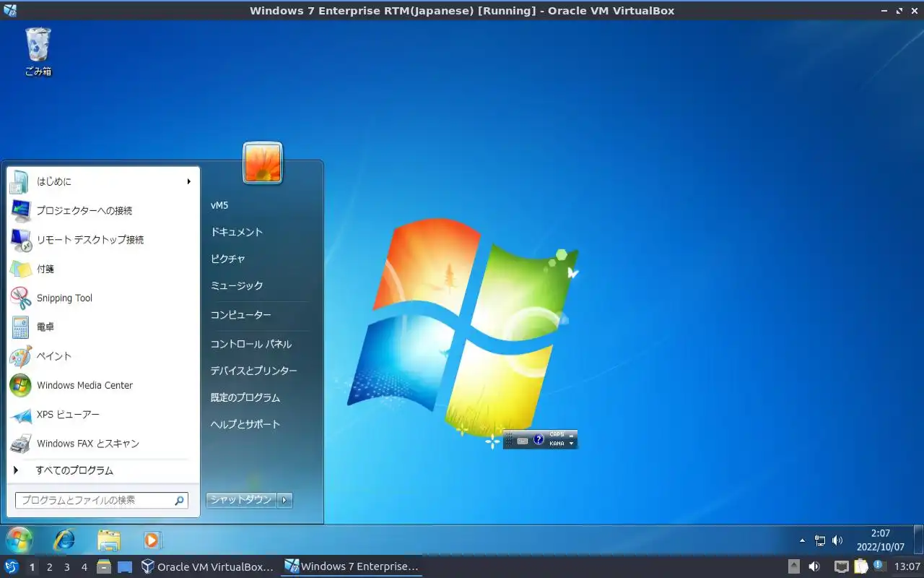
Task: Click the プログラムとファイルの検索 search field
Action: [101, 500]
